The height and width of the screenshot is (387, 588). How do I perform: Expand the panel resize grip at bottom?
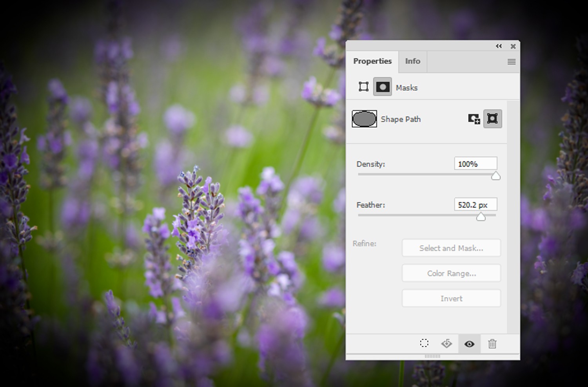(432, 356)
